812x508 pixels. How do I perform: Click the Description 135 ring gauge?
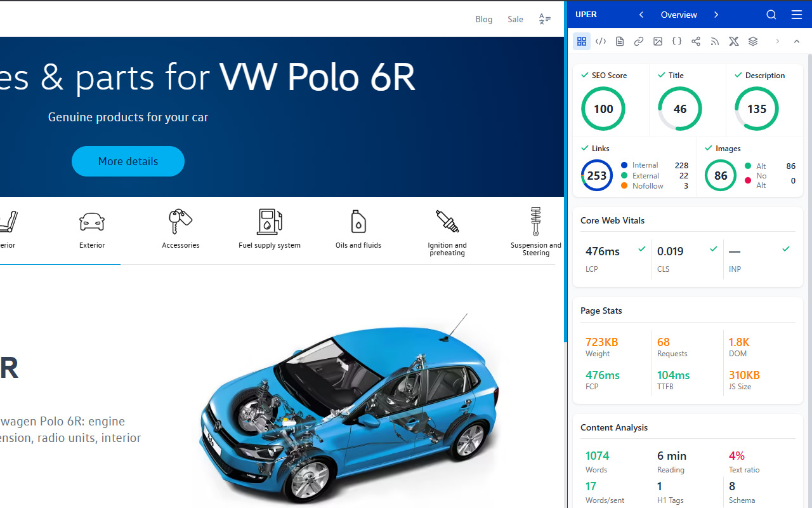click(757, 109)
